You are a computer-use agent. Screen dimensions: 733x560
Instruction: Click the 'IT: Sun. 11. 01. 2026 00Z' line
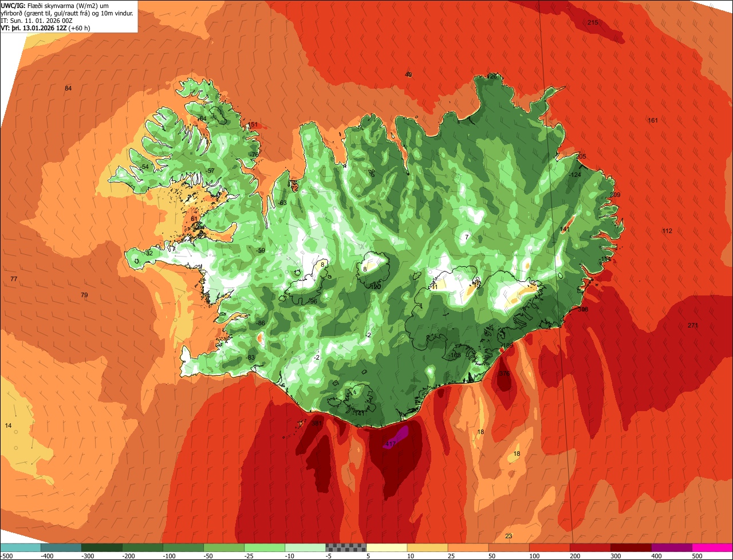[36, 20]
